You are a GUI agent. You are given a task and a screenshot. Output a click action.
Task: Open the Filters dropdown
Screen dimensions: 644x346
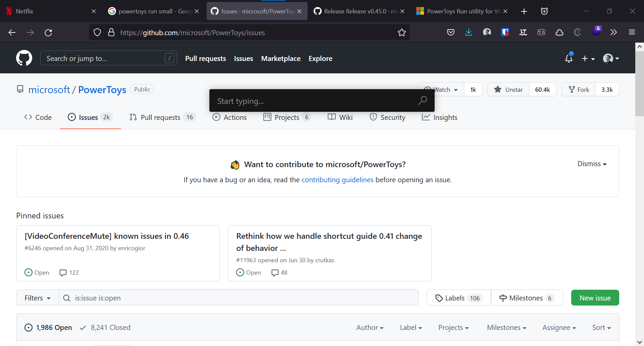pos(38,298)
